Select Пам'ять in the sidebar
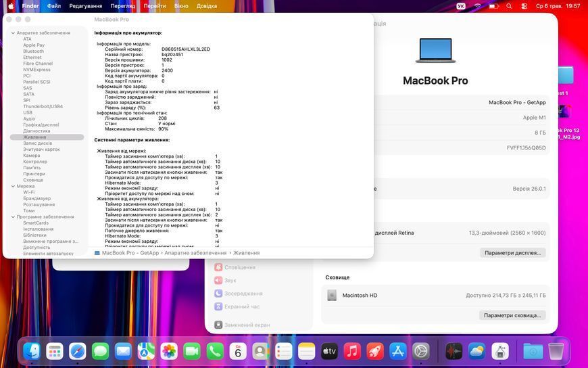Screen dimensions: 588x368 click(32, 168)
